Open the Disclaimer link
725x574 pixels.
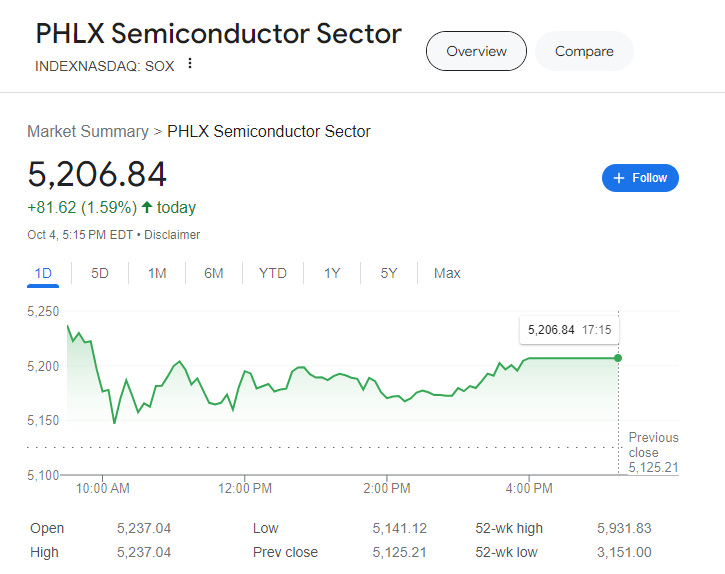172,235
